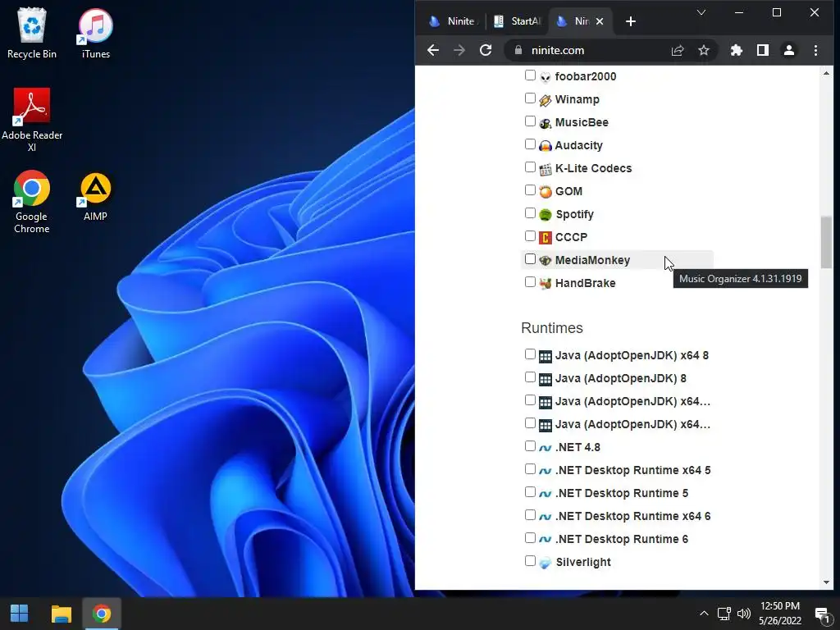Open the Extensions puzzle icon
The width and height of the screenshot is (840, 630).
coord(737,50)
